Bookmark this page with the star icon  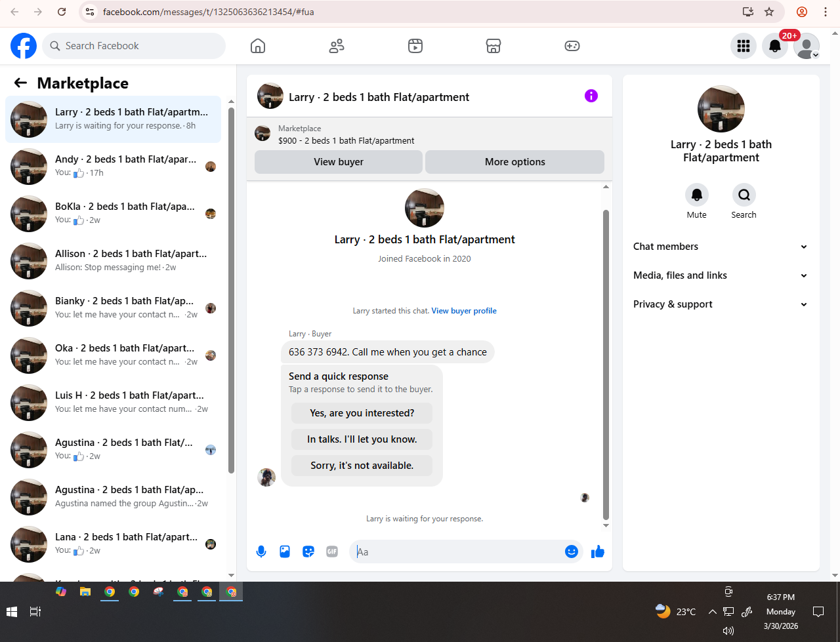point(770,12)
